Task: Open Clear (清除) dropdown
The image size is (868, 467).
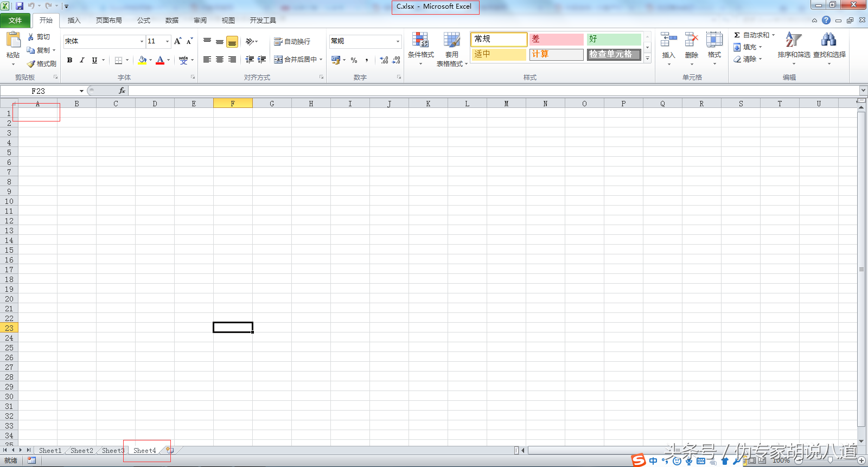Action: (748, 59)
